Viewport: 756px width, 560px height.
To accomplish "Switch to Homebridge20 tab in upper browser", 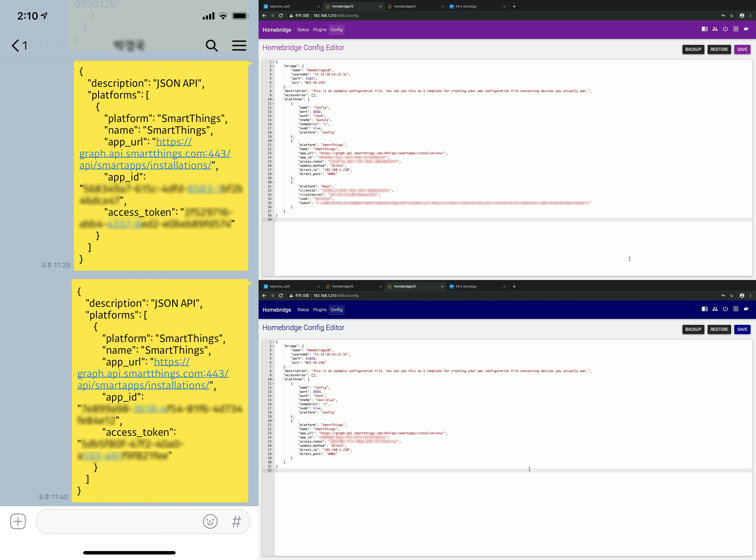I will point(404,6).
